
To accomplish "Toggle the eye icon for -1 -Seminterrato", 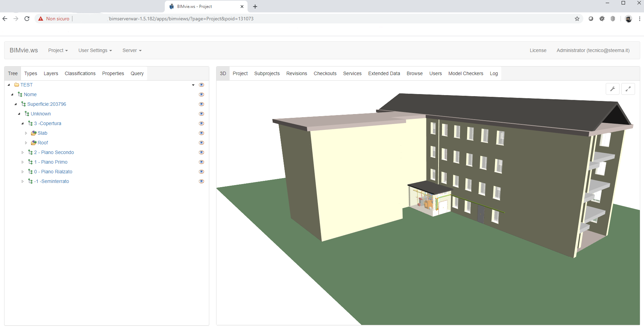I will click(201, 181).
